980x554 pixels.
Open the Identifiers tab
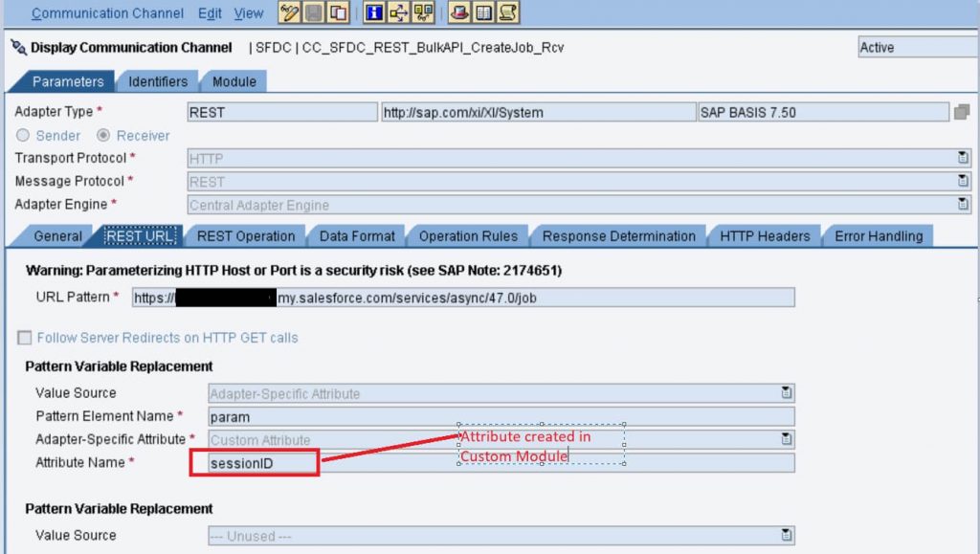click(158, 82)
